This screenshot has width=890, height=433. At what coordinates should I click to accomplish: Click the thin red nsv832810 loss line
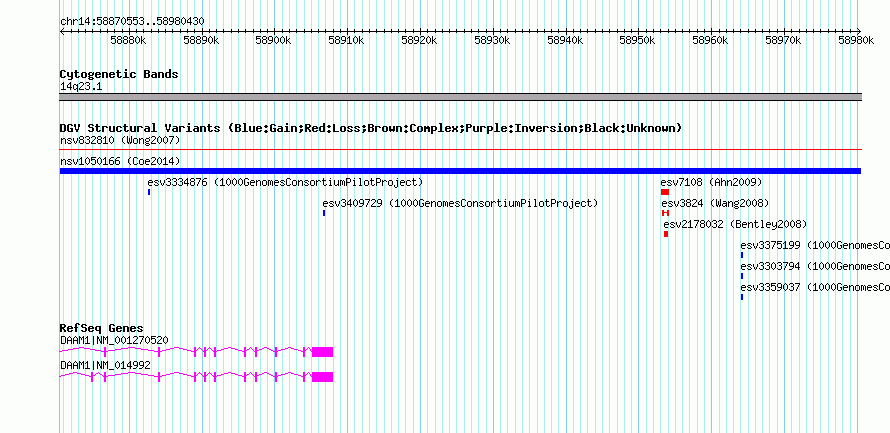(461, 150)
